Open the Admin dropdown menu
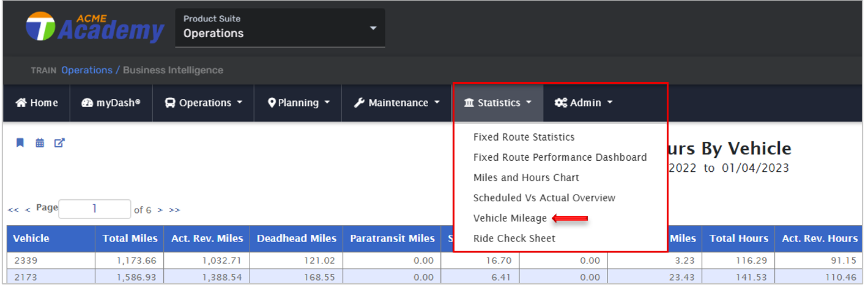868x285 pixels. click(583, 103)
